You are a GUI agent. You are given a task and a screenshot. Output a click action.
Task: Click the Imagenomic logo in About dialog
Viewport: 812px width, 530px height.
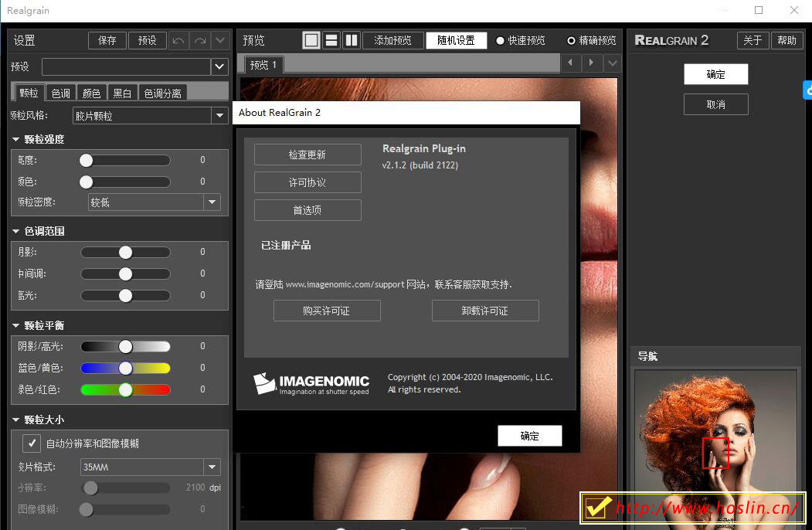311,384
